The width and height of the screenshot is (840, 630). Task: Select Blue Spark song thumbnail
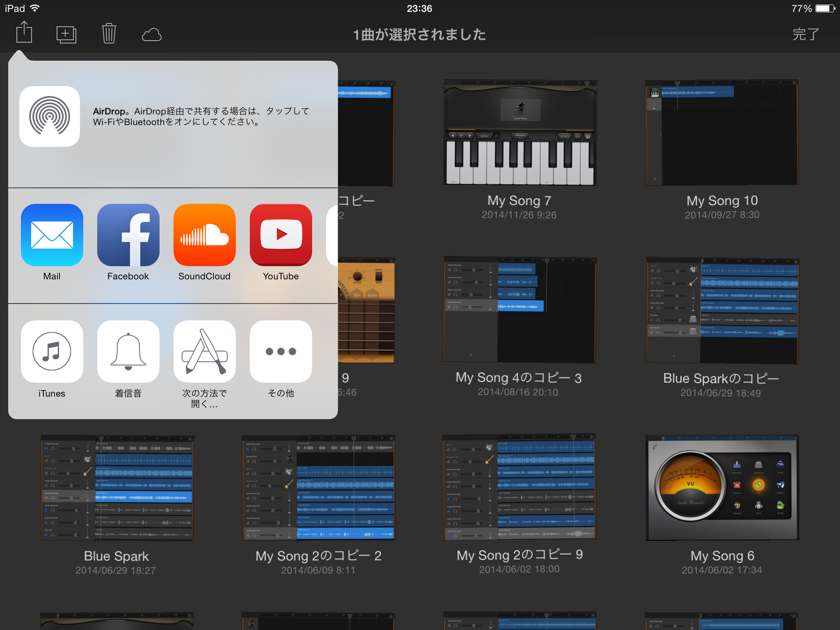tap(117, 488)
